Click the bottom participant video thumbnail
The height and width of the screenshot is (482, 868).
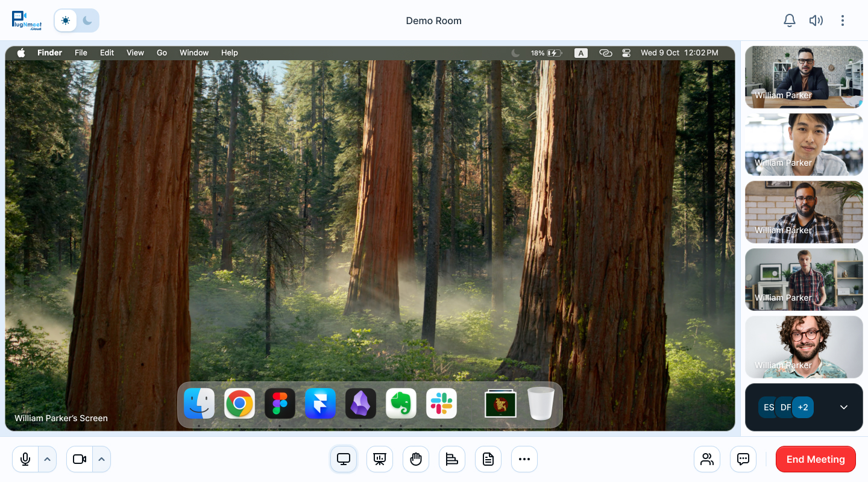(x=804, y=346)
